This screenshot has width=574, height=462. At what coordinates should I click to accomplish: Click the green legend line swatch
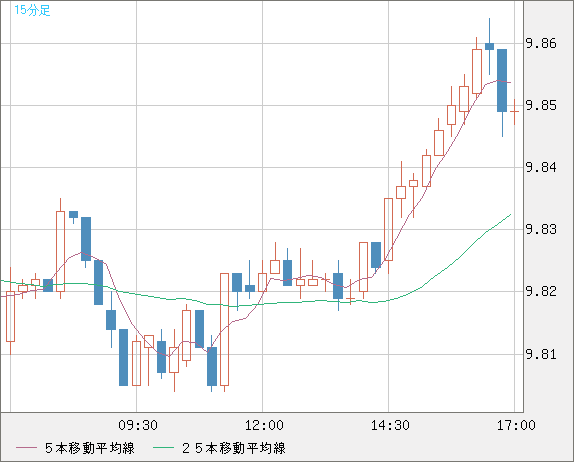[x=163, y=448]
